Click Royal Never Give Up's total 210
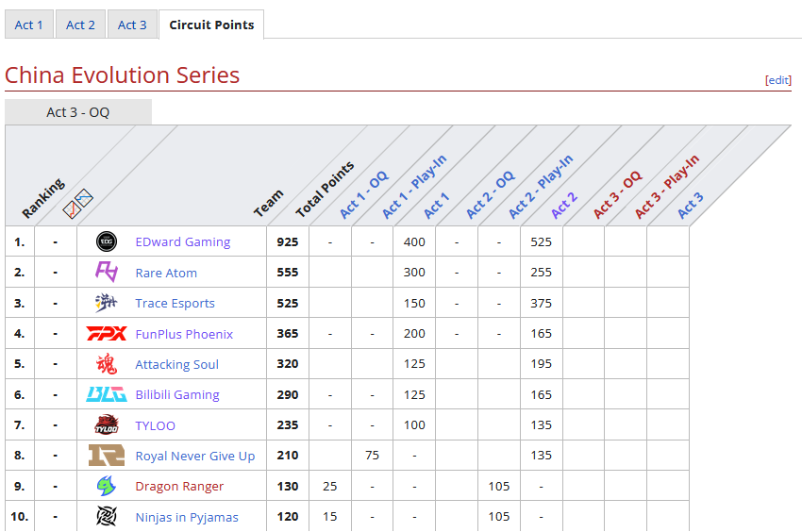The height and width of the screenshot is (532, 802). tap(288, 456)
